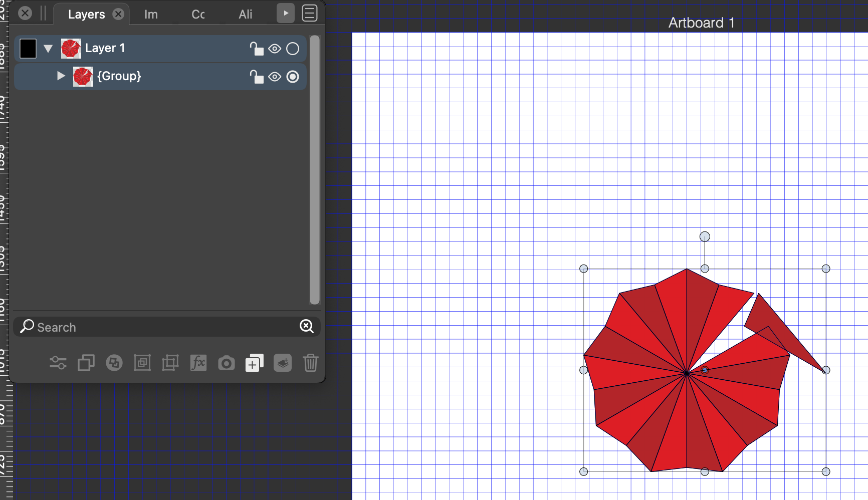Image resolution: width=868 pixels, height=500 pixels.
Task: Expand the {Group} item contents
Action: point(61,76)
